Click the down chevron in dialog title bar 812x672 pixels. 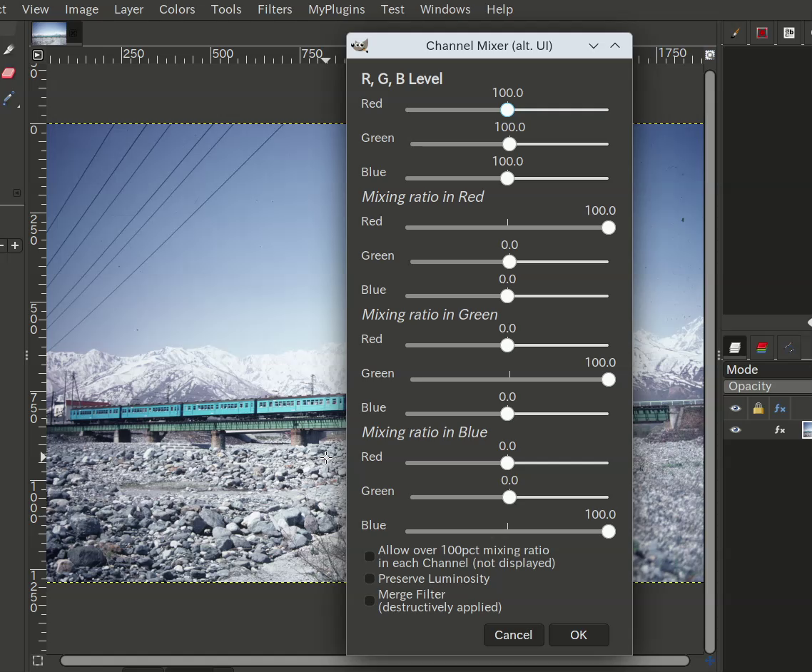pos(594,46)
